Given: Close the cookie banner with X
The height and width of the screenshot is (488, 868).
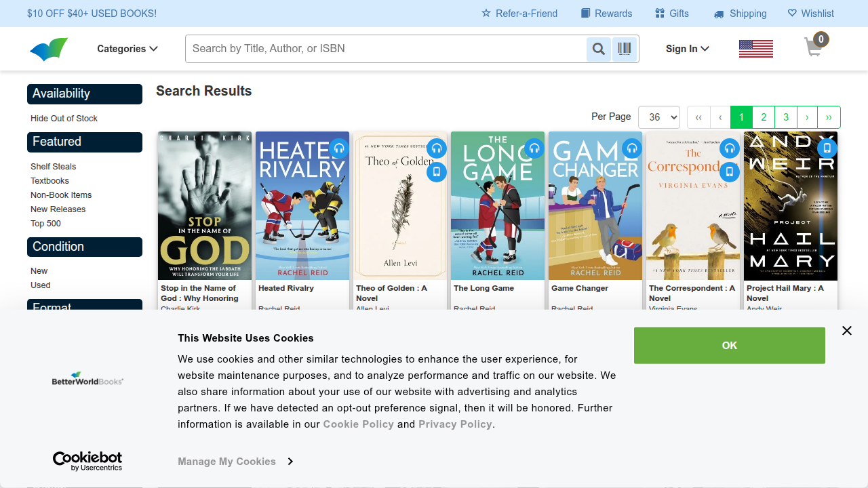Looking at the screenshot, I should click(x=846, y=331).
